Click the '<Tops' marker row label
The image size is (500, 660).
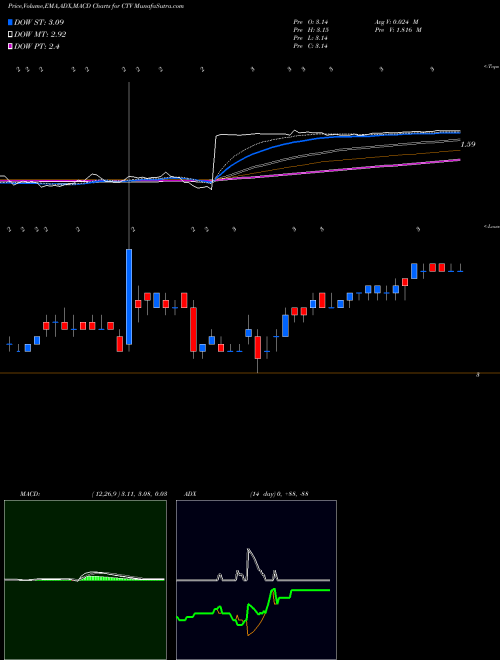point(491,66)
